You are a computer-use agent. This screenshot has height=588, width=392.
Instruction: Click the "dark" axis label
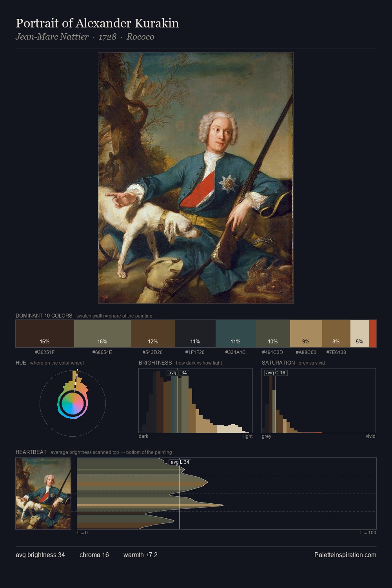pos(143,436)
